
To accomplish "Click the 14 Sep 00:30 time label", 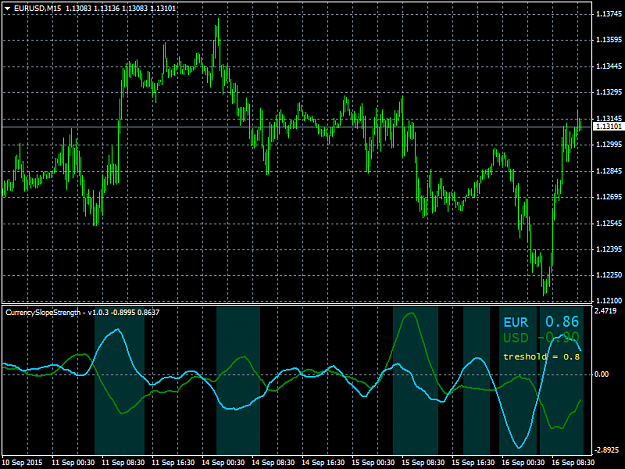I will pos(223,463).
